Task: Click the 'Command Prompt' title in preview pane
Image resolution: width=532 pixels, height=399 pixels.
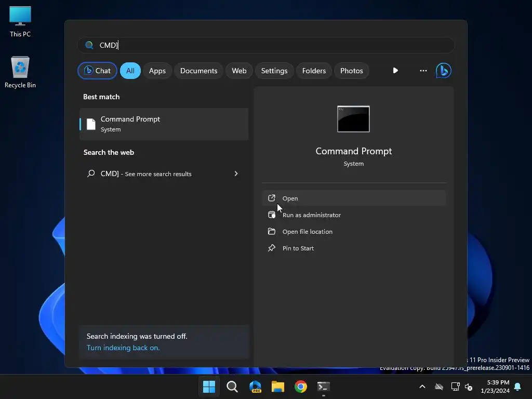Action: [x=353, y=151]
